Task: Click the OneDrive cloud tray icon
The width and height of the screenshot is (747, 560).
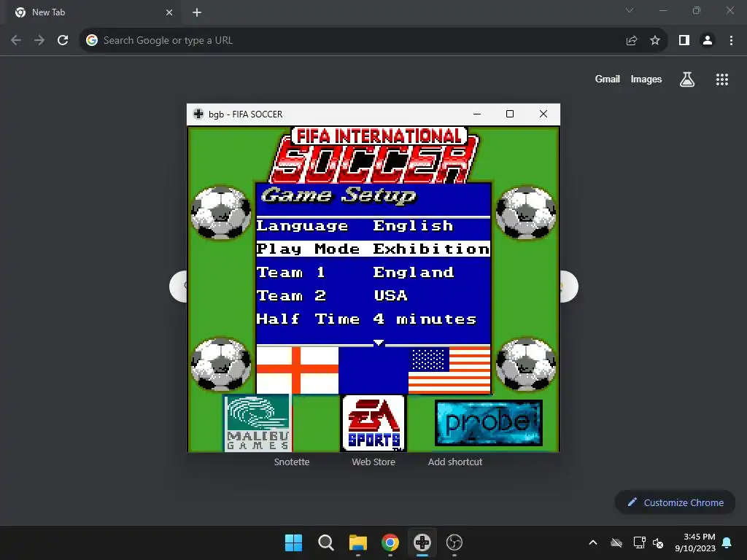Action: click(616, 542)
